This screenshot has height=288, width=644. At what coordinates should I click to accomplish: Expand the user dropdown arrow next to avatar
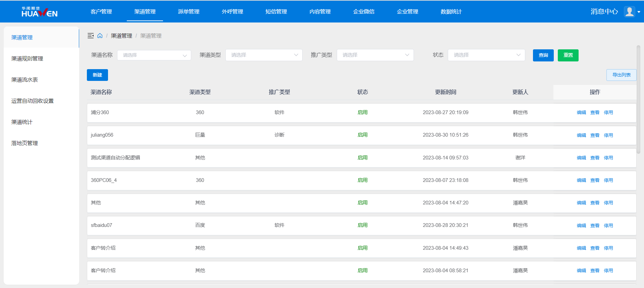tap(639, 12)
